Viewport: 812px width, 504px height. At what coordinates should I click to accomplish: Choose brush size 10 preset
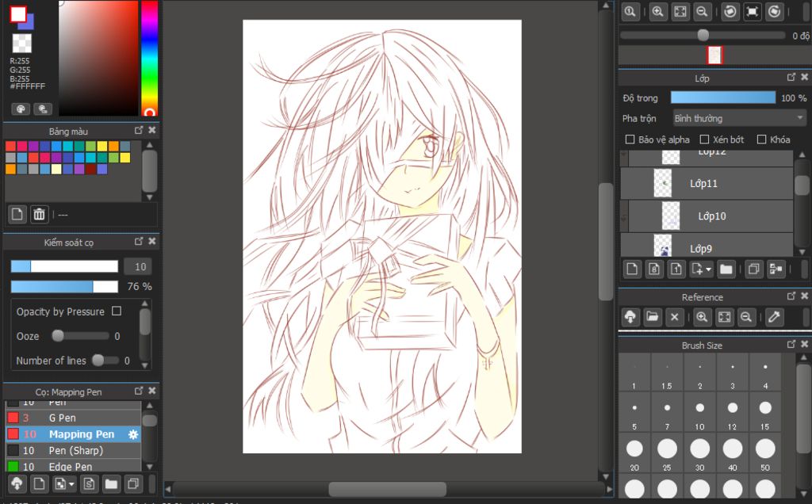tap(699, 408)
